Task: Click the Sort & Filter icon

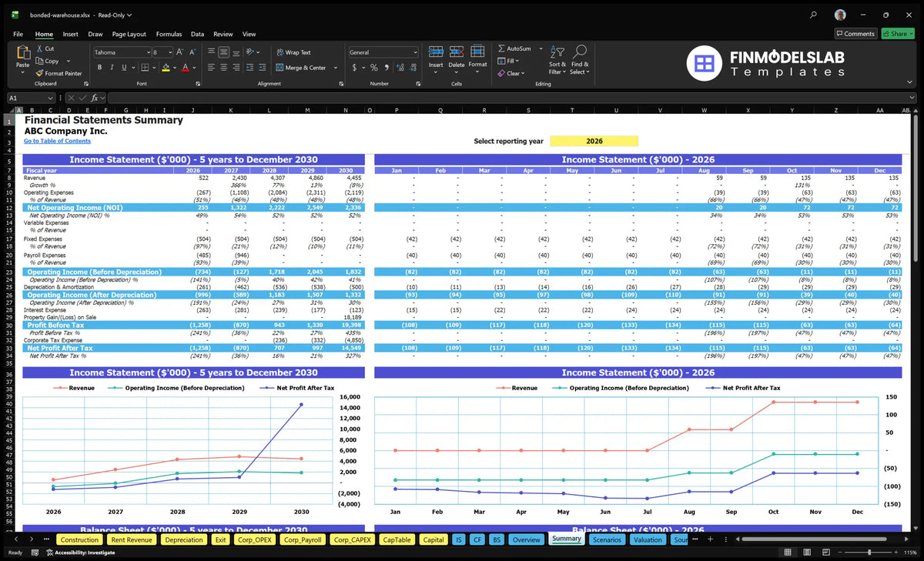Action: coord(557,52)
